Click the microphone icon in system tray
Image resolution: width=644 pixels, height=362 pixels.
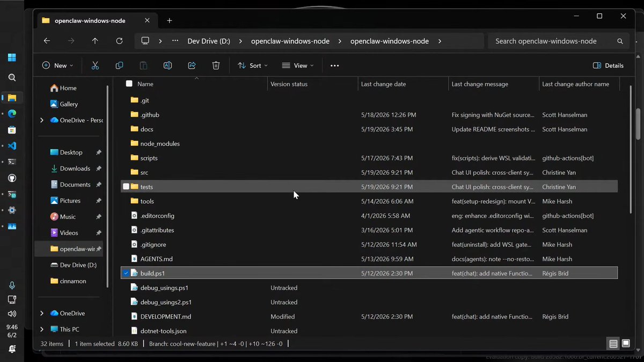(x=12, y=285)
